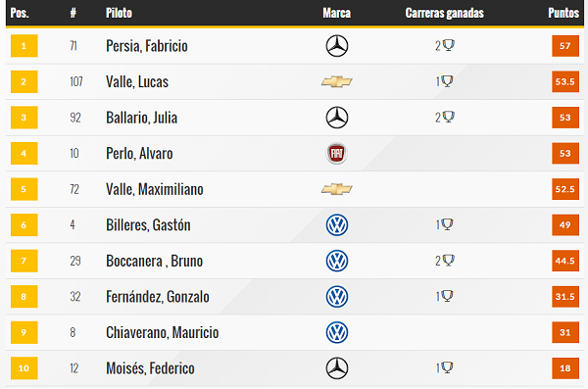Sort by the Carreras ganadas column header
The width and height of the screenshot is (588, 389).
tap(444, 13)
